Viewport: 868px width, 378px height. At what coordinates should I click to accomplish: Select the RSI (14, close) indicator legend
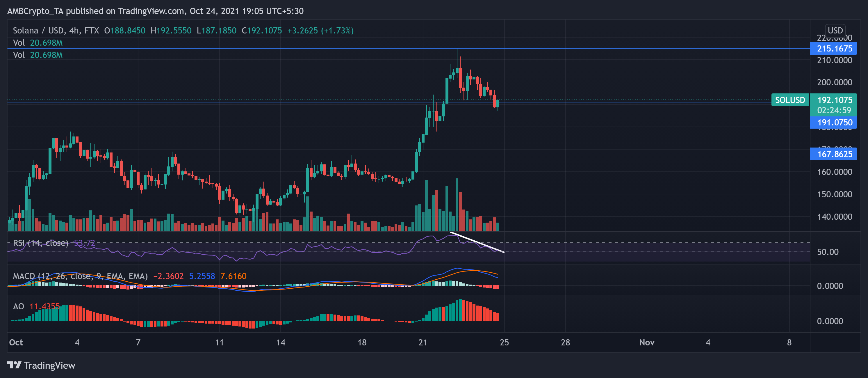(x=40, y=243)
